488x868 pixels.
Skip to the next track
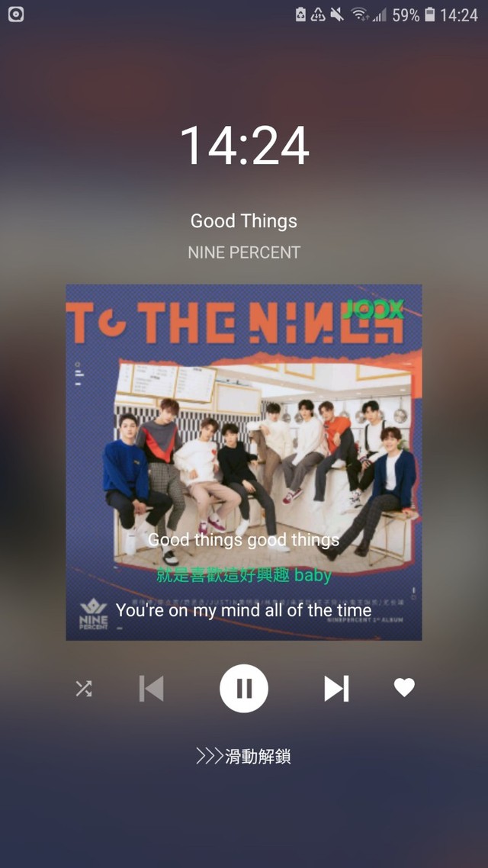click(336, 689)
